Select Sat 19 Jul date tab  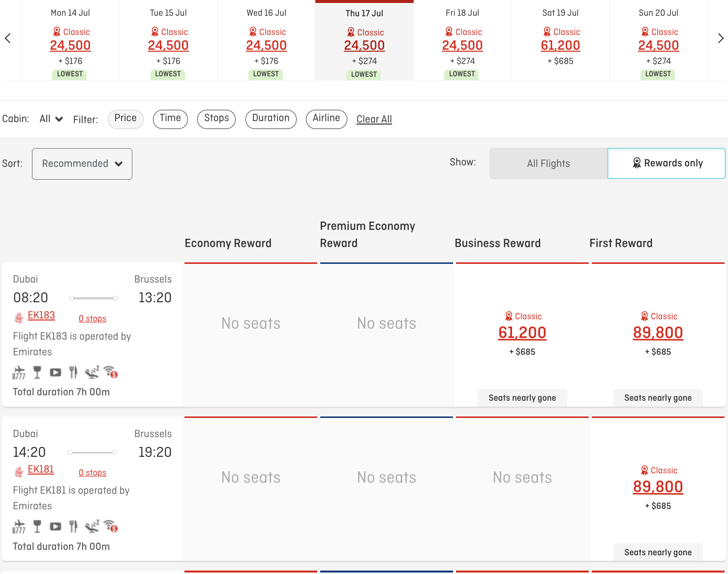560,40
